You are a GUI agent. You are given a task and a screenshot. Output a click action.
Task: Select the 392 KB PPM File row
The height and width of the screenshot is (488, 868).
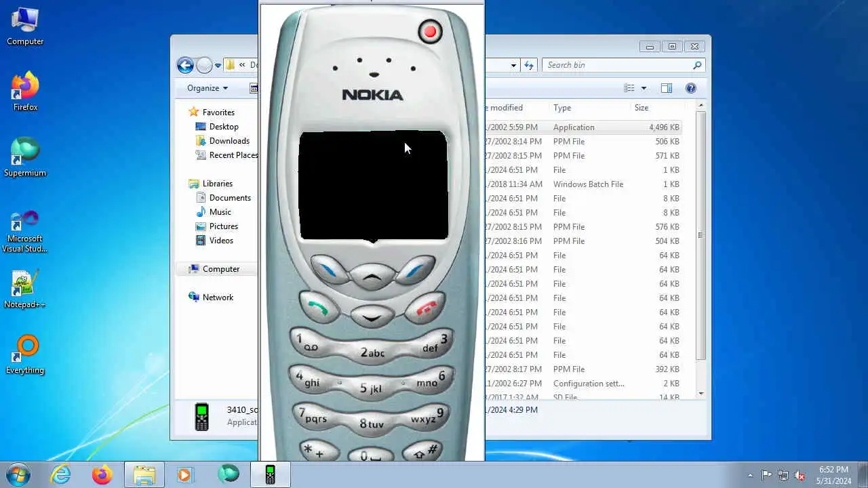pos(583,369)
